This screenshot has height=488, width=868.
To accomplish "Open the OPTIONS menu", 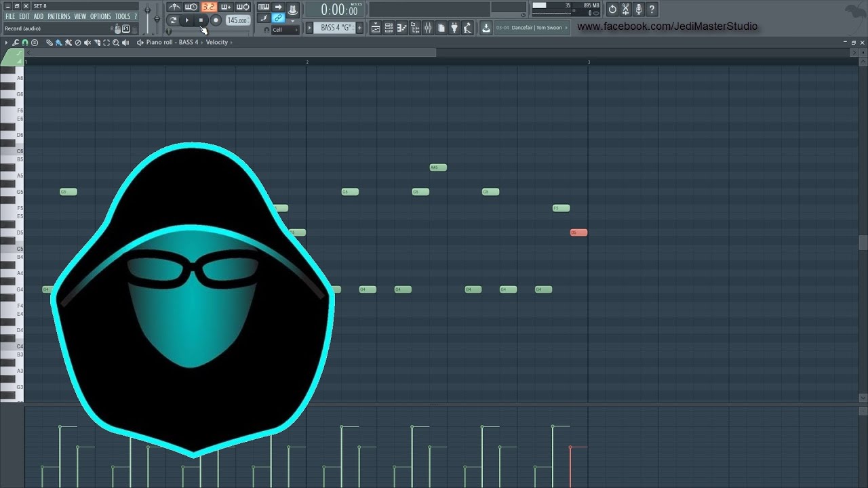I will click(x=100, y=16).
